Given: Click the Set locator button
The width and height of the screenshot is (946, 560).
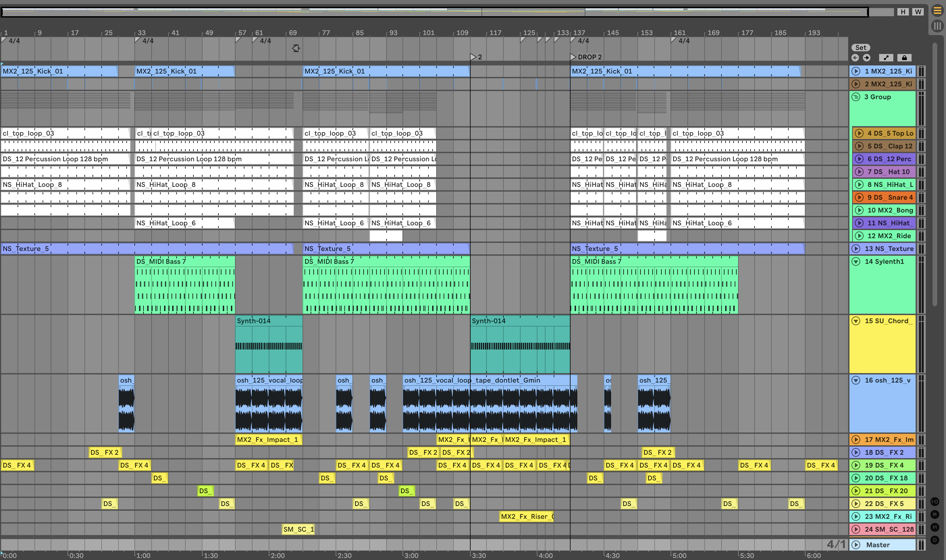Looking at the screenshot, I should (861, 48).
